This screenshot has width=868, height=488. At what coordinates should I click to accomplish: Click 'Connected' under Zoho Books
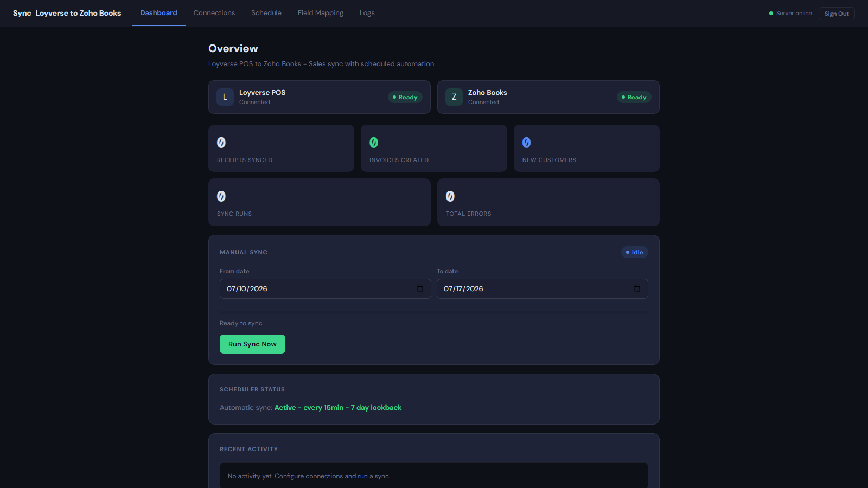483,102
